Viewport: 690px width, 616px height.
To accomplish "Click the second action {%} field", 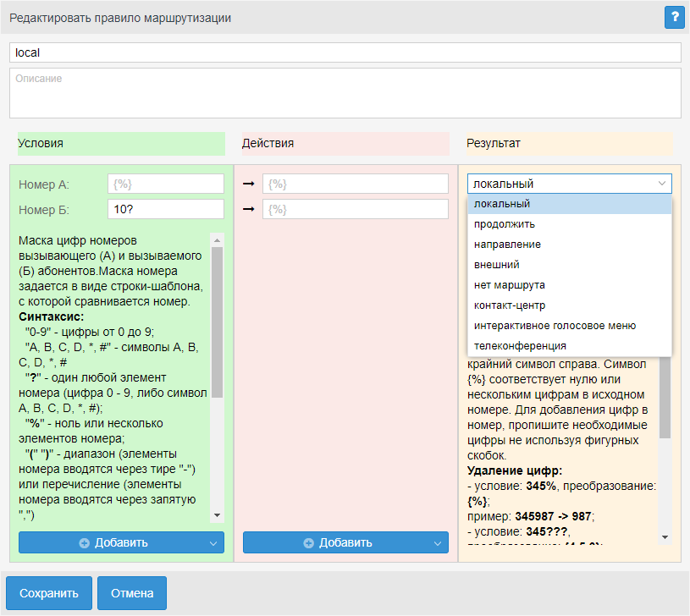I will click(x=355, y=209).
